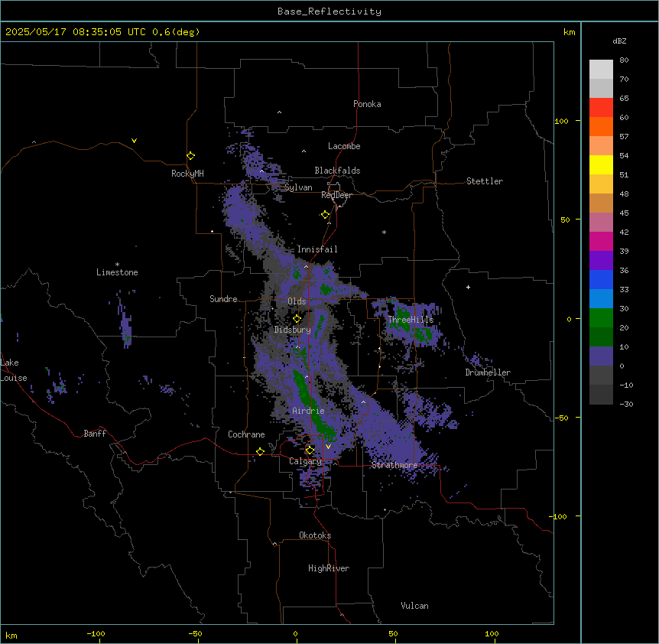The image size is (659, 644).
Task: Click the yellow V marker northeast of Calgary
Action: [328, 447]
